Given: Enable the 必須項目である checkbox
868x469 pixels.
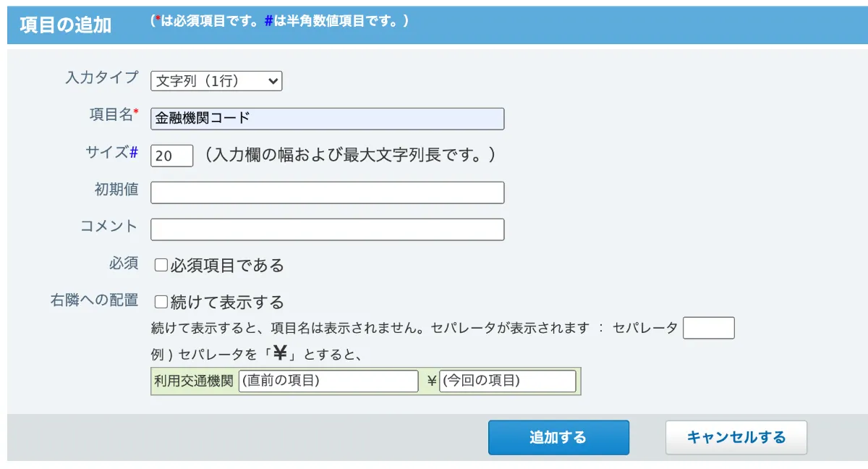Looking at the screenshot, I should pyautogui.click(x=161, y=266).
